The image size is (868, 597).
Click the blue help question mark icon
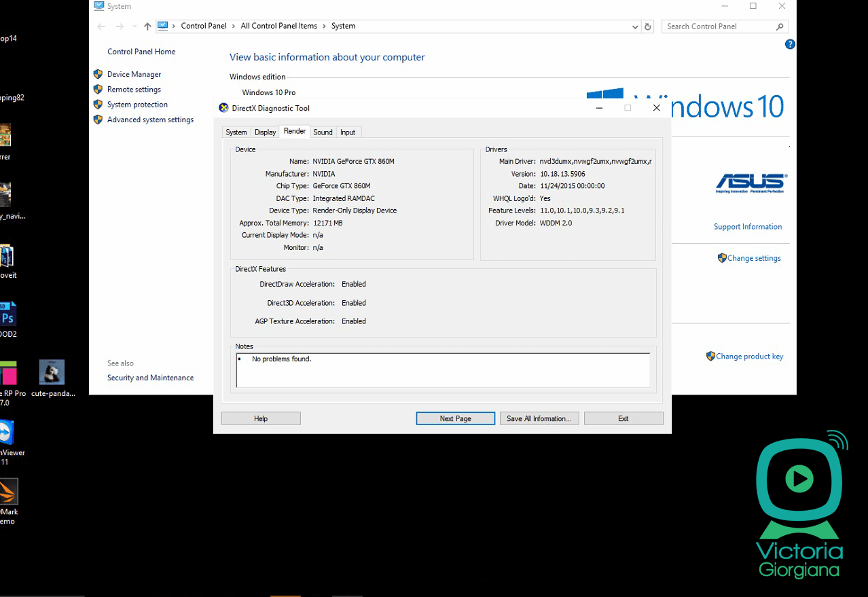pyautogui.click(x=790, y=44)
